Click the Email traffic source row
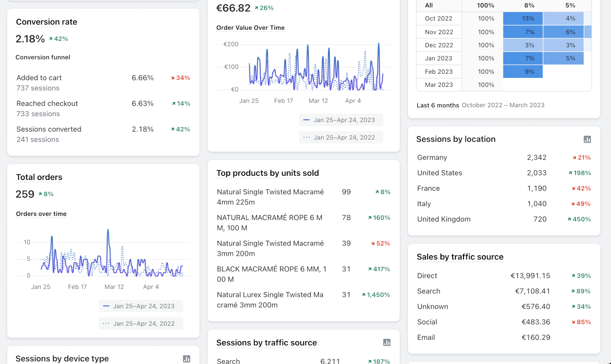611x364 pixels. [504, 337]
